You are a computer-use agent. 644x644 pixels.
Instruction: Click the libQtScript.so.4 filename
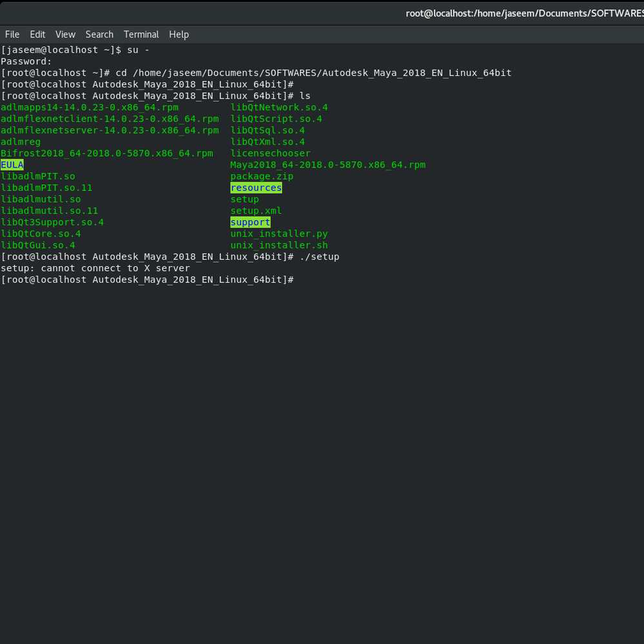pyautogui.click(x=276, y=119)
